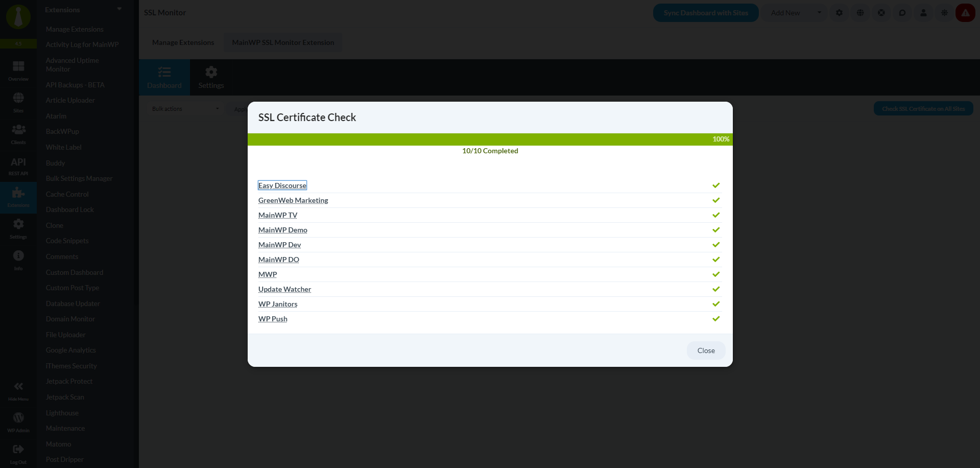The image size is (980, 468).
Task: Open the MainWP DO site link
Action: [279, 260]
